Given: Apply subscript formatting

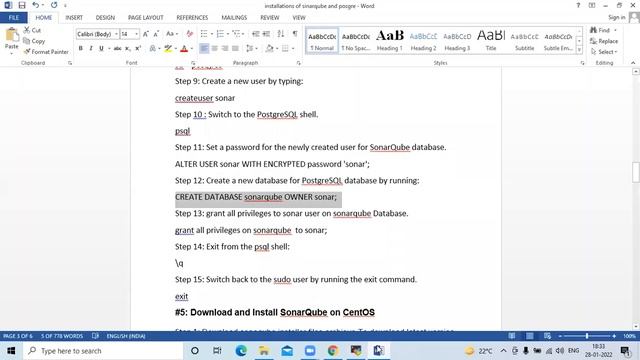Looking at the screenshot, I should tap(128, 49).
